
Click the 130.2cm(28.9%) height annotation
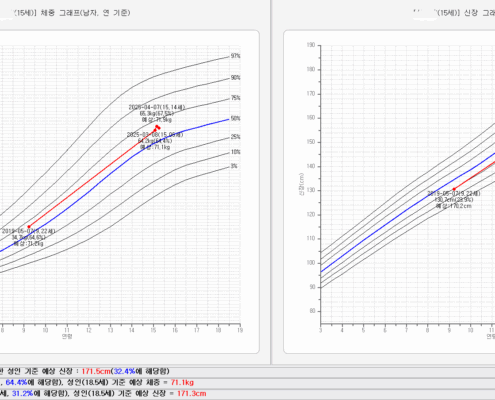454,200
